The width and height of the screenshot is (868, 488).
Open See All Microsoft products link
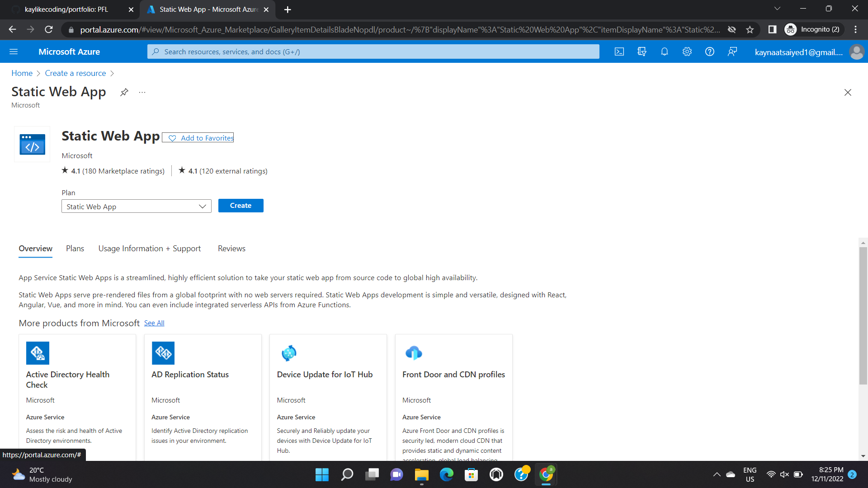[154, 323]
